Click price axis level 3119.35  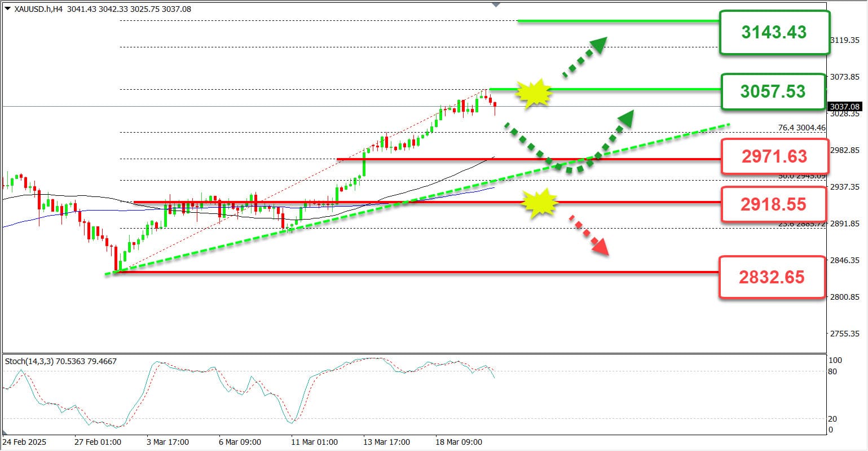(845, 40)
